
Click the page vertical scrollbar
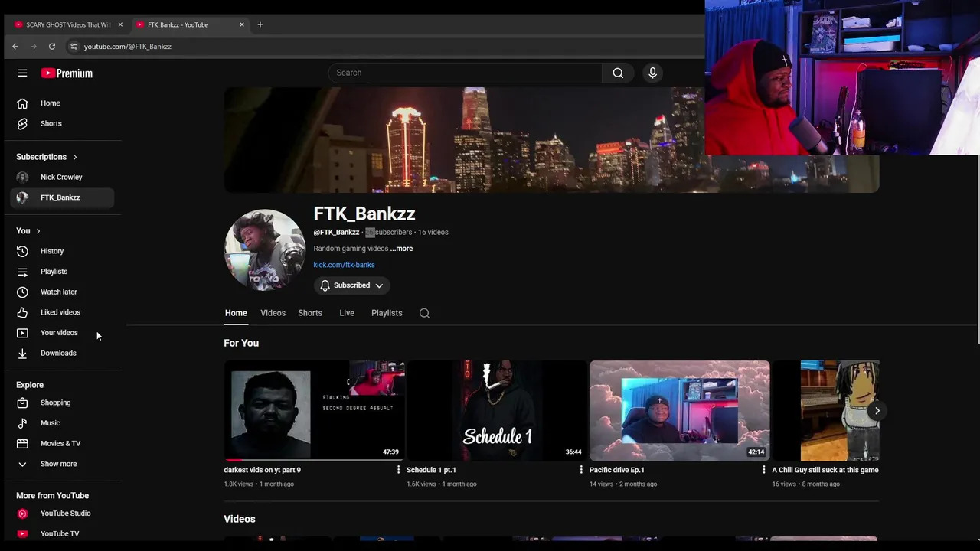click(977, 250)
